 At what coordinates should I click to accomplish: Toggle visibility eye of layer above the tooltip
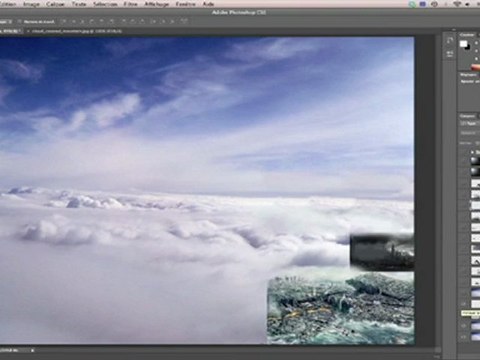(x=464, y=304)
